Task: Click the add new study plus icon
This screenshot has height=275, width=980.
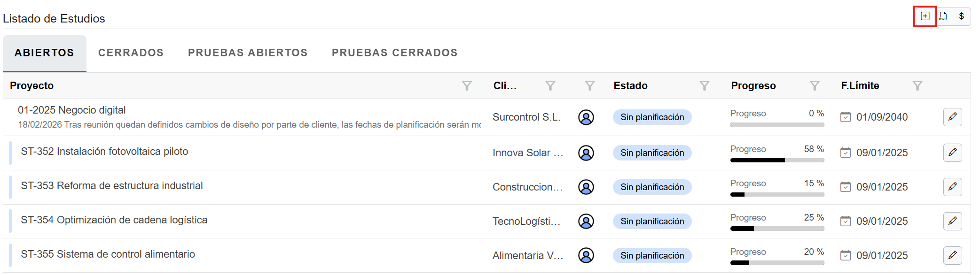Action: tap(925, 16)
